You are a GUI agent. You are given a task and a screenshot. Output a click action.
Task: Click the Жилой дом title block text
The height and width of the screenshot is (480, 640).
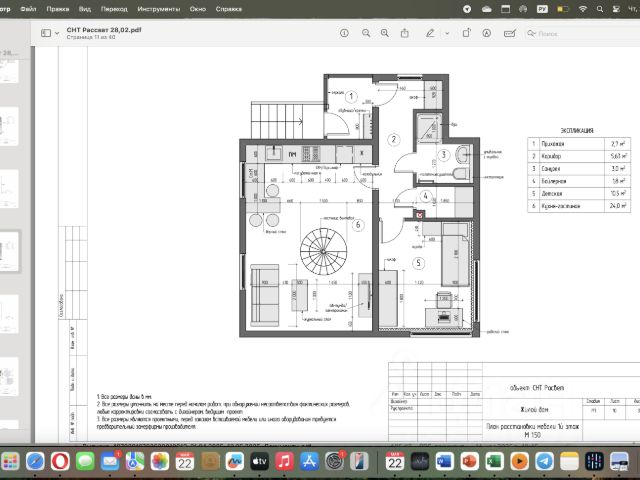(534, 409)
